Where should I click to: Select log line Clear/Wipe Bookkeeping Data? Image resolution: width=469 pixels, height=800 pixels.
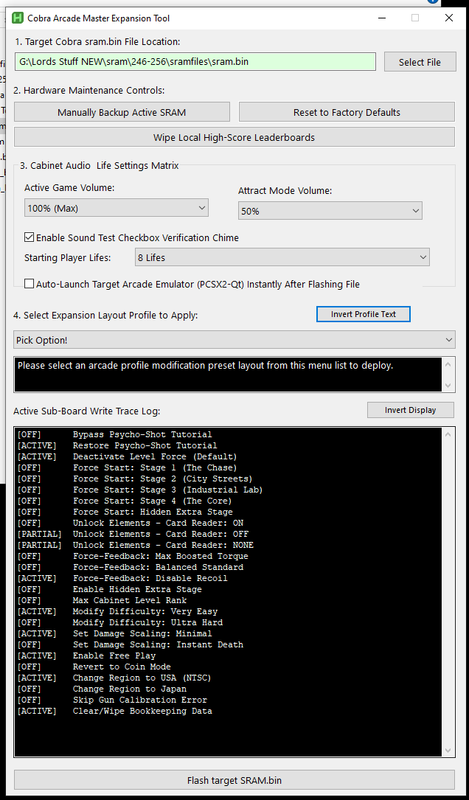(114, 711)
